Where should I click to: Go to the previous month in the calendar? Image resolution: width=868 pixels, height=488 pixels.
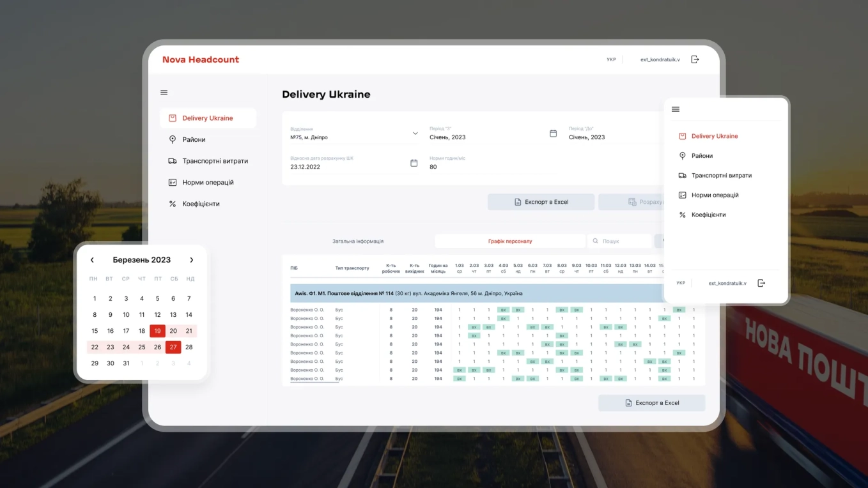tap(92, 260)
